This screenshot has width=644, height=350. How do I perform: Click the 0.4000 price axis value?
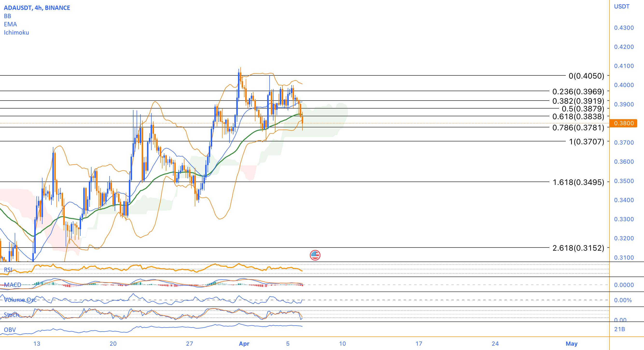pos(624,85)
